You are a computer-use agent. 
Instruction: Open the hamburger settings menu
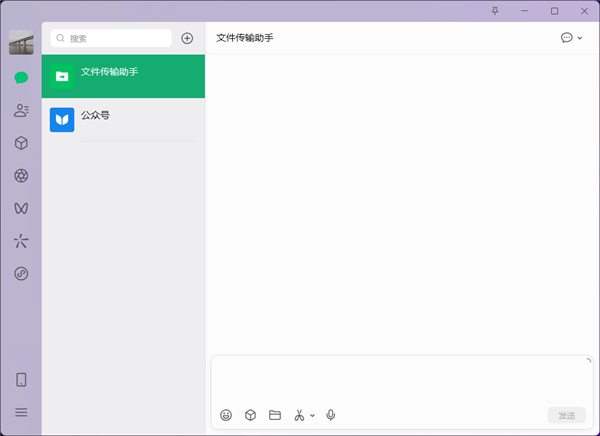tap(21, 412)
